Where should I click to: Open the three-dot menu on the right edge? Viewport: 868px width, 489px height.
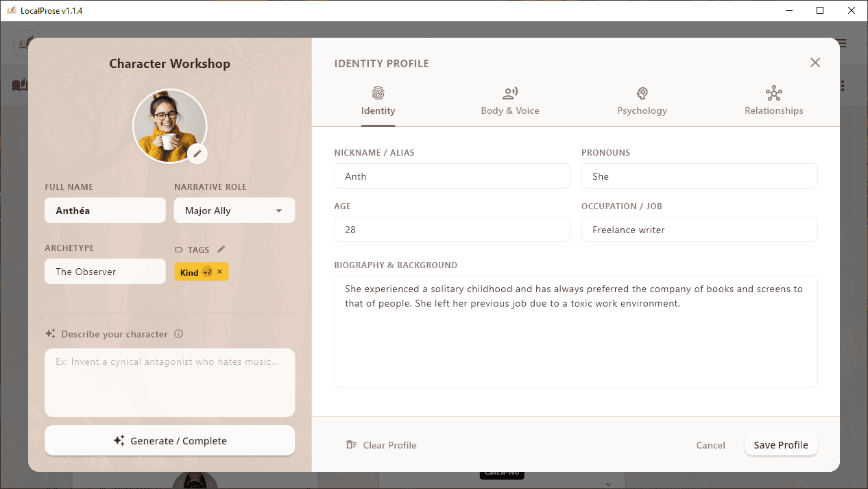[x=842, y=84]
